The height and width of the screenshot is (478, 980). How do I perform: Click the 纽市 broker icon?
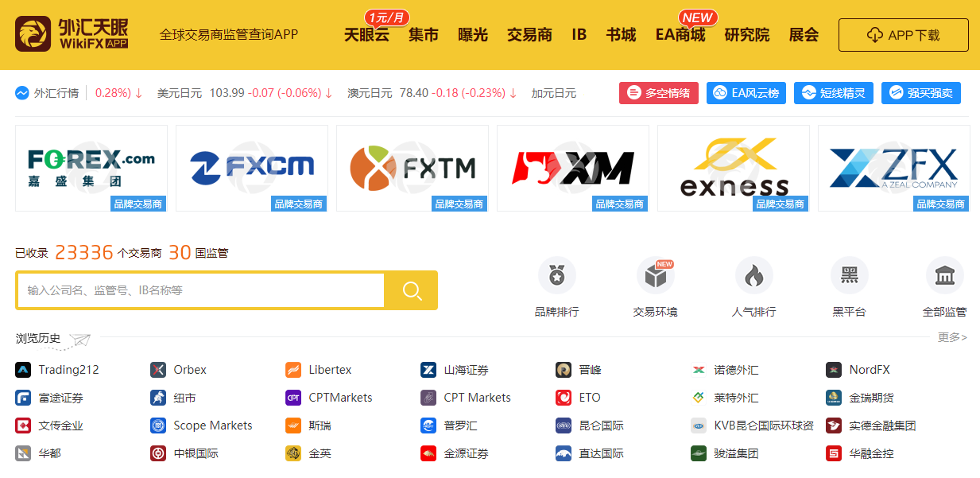coord(158,398)
